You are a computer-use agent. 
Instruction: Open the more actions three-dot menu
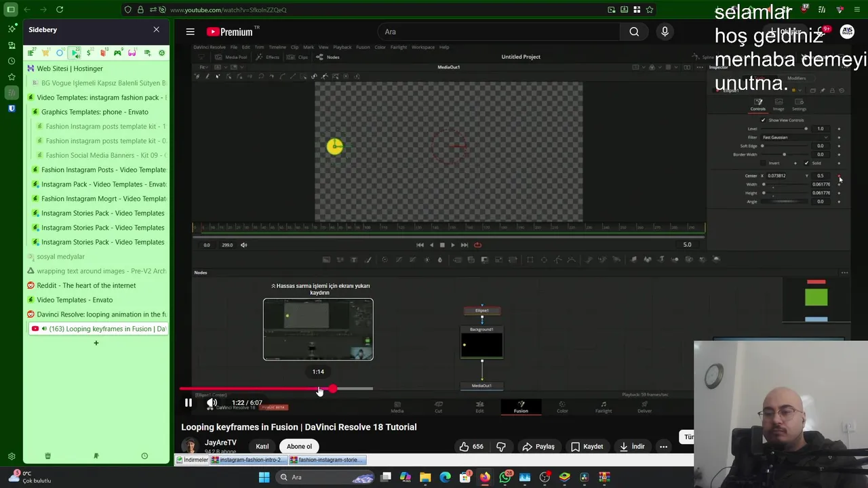[x=664, y=447]
